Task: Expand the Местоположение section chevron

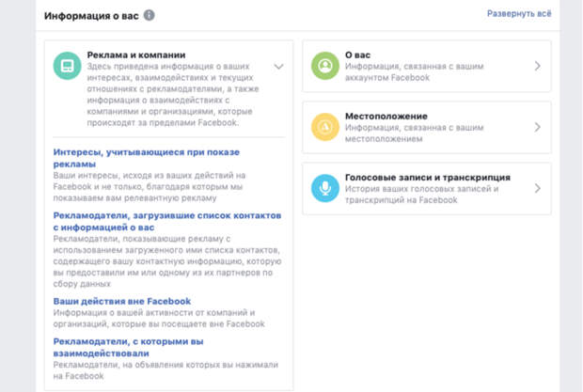Action: 537,128
